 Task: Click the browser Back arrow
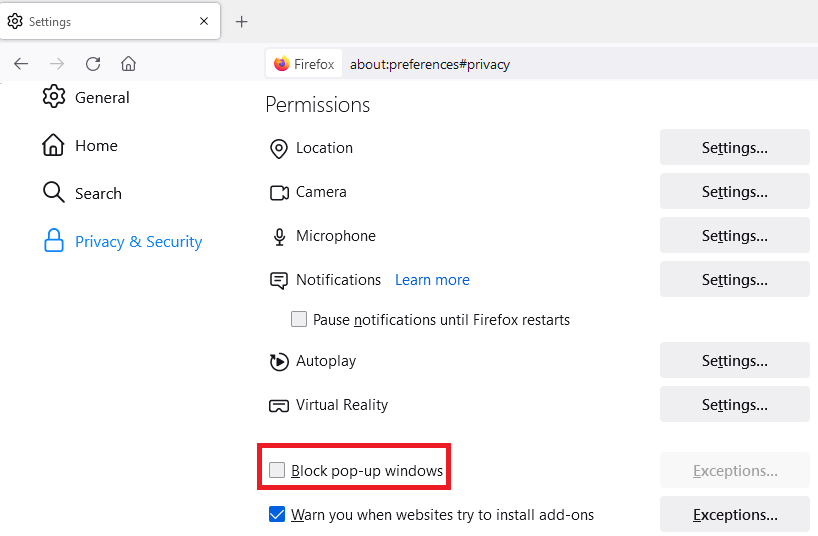(21, 64)
